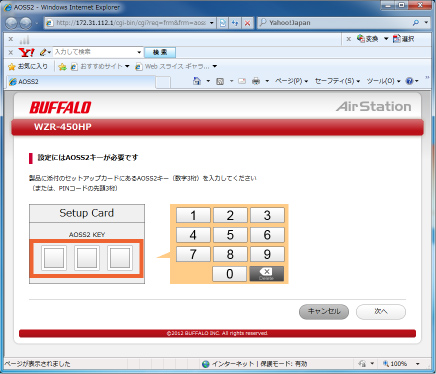Click the Home icon in command bar
The height and width of the screenshot is (374, 436).
tap(197, 81)
